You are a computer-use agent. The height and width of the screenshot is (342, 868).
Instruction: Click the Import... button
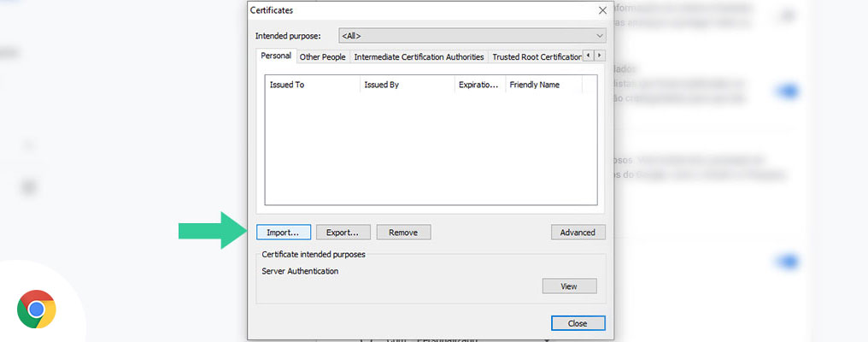click(284, 233)
